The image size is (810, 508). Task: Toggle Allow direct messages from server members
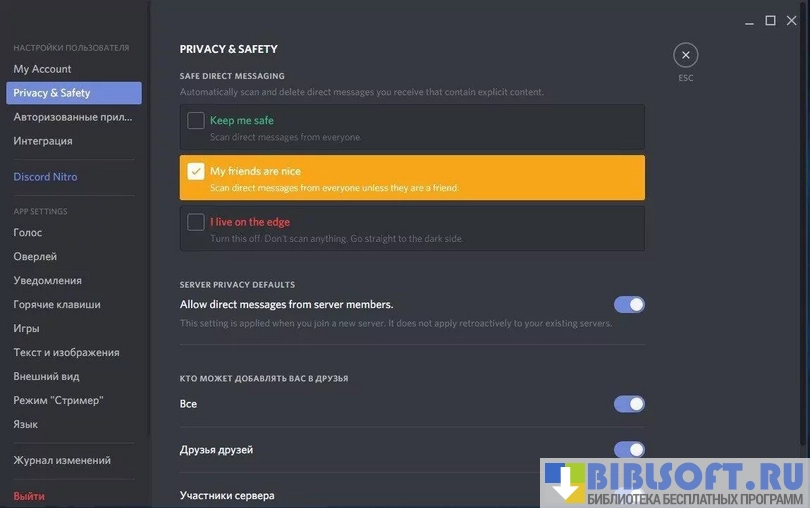[629, 304]
